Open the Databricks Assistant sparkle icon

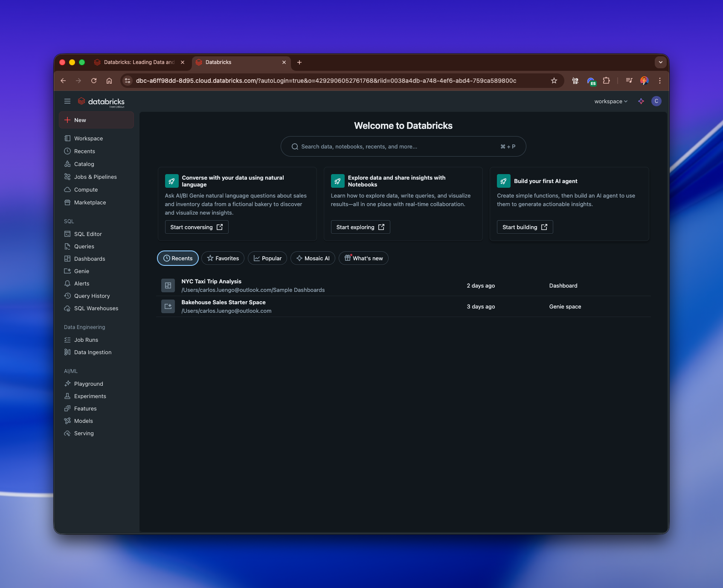(641, 101)
